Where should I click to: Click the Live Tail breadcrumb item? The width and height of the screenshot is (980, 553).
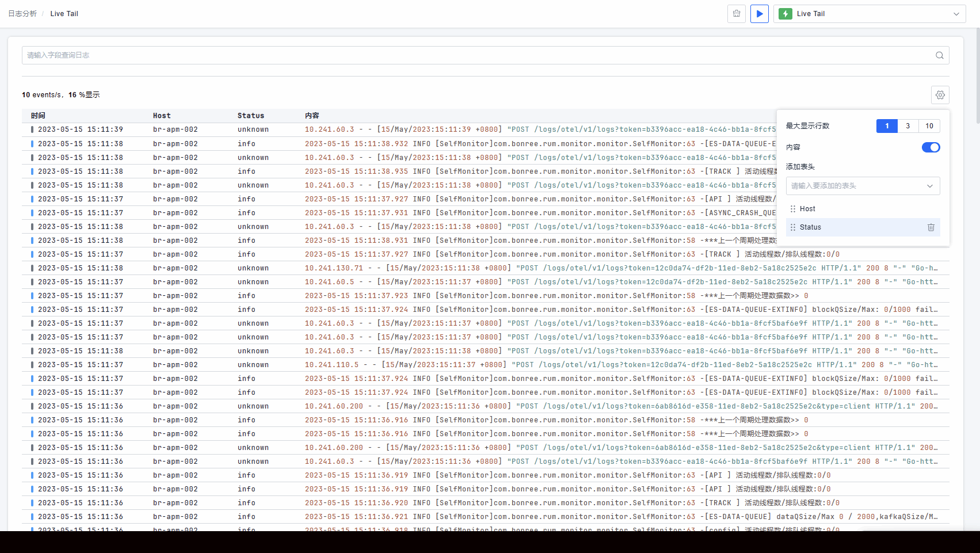point(64,14)
